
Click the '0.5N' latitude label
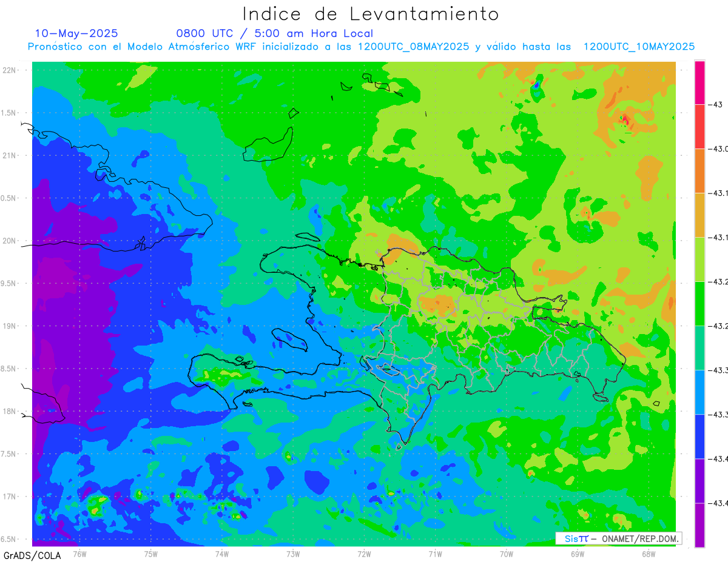coord(9,198)
